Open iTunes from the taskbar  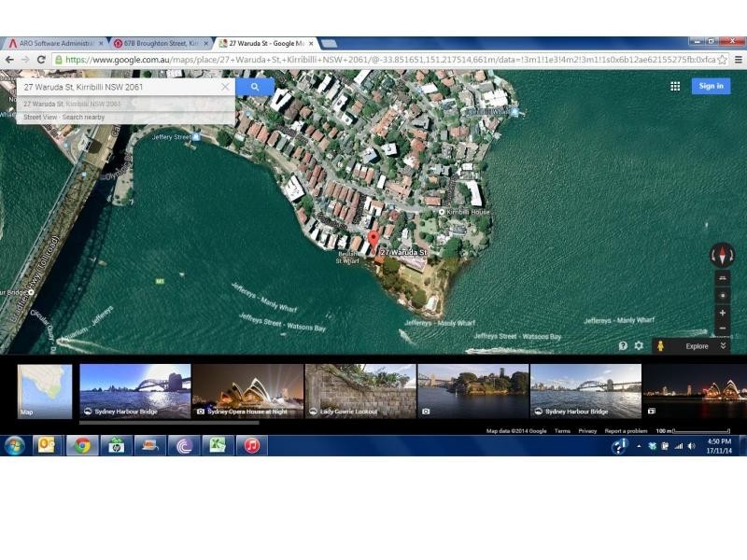(x=252, y=446)
